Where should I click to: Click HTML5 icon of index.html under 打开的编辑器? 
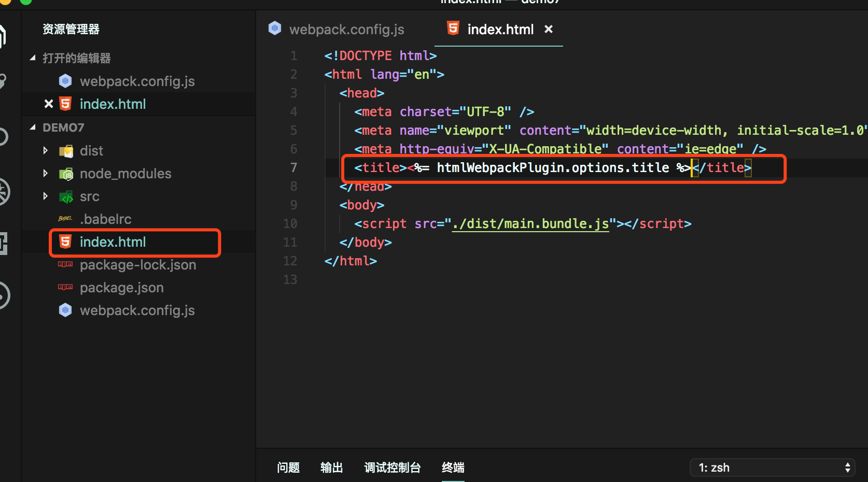click(x=65, y=104)
